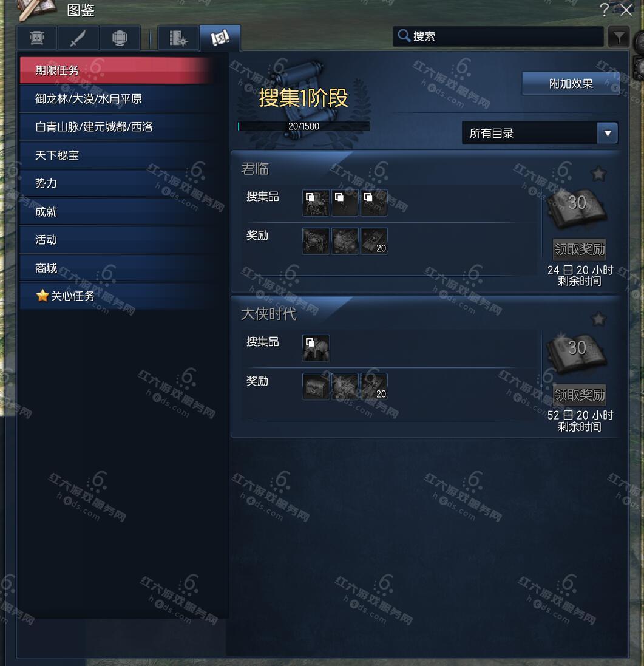Image resolution: width=644 pixels, height=666 pixels.
Task: Select the 大侠时代 outfit collectible thumbnail
Action: [316, 348]
